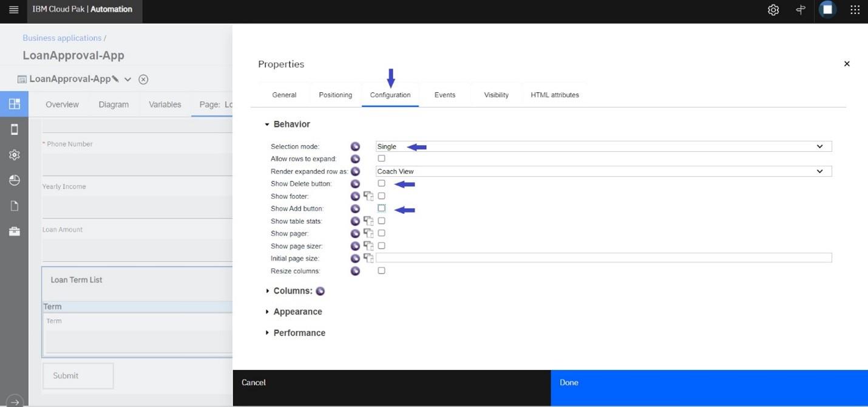Click the Cancel button

point(392,388)
